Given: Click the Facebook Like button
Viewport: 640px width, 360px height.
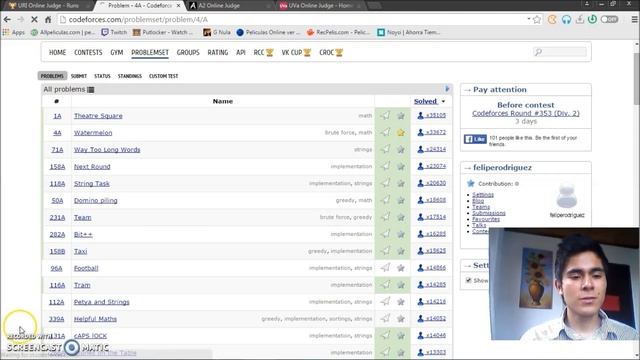Looking at the screenshot, I should [x=475, y=139].
